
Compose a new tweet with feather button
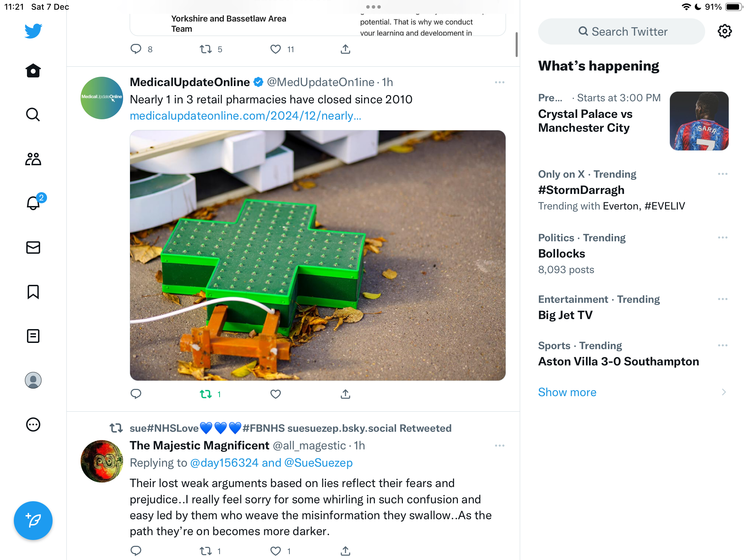[x=33, y=521]
